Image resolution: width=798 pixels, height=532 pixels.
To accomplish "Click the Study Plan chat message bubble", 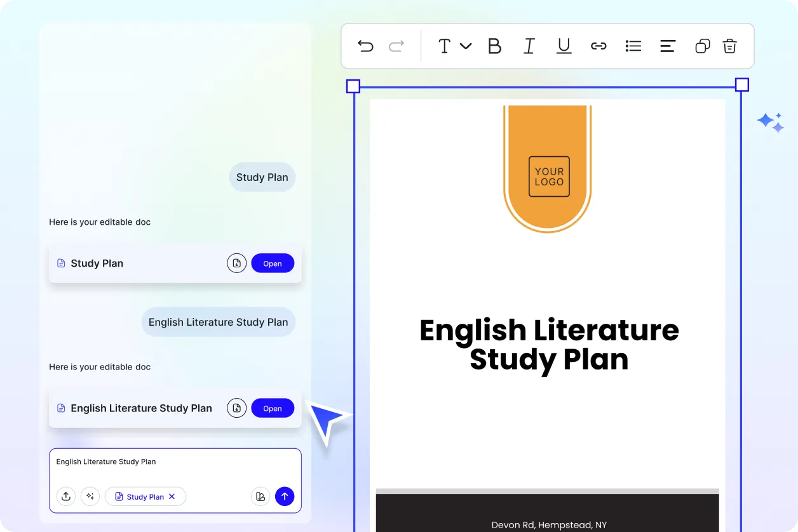I will 262,177.
